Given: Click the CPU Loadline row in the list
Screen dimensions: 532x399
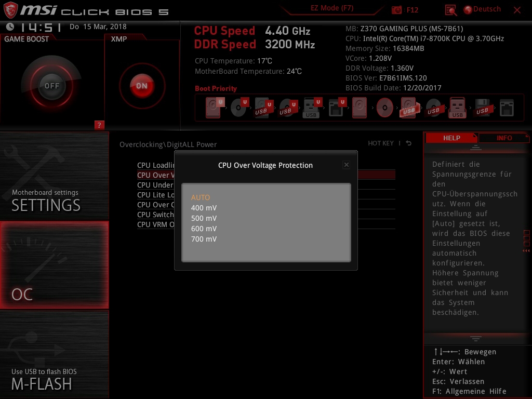Looking at the screenshot, I should pyautogui.click(x=155, y=165).
